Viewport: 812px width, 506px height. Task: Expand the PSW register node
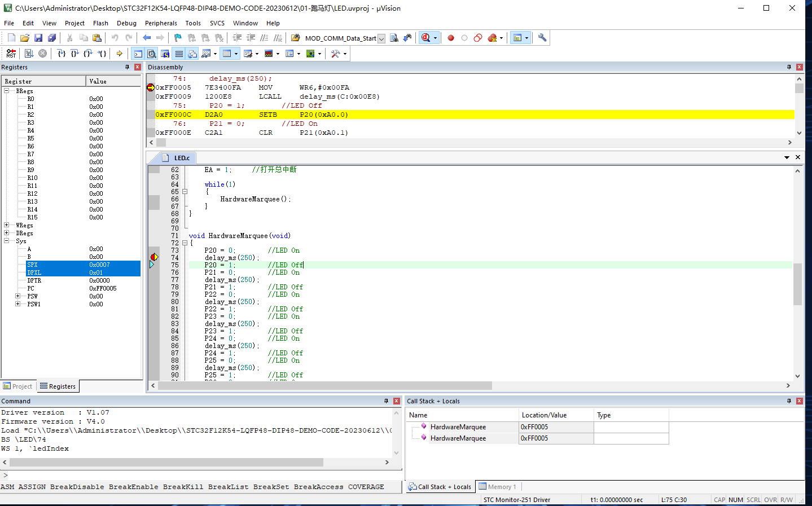pos(18,296)
